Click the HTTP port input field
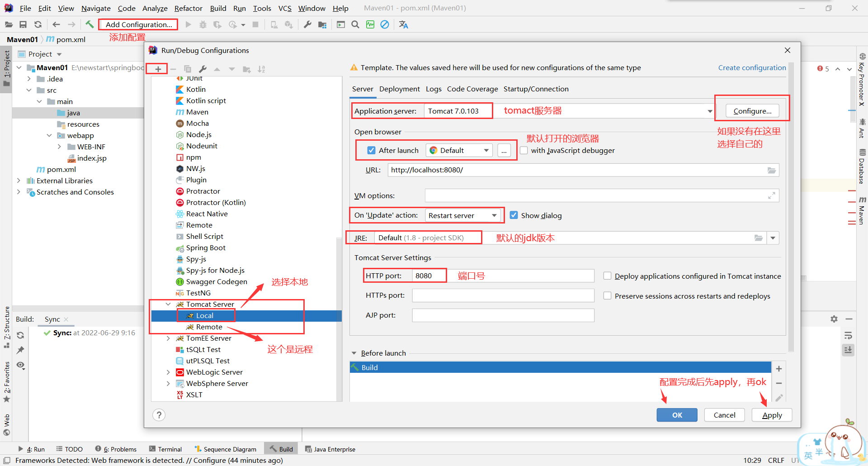 click(503, 276)
